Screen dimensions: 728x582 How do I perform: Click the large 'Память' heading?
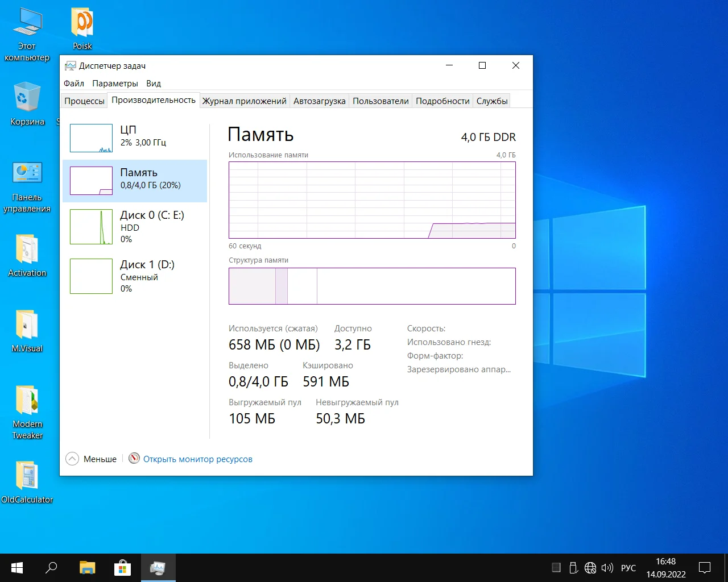(x=260, y=134)
